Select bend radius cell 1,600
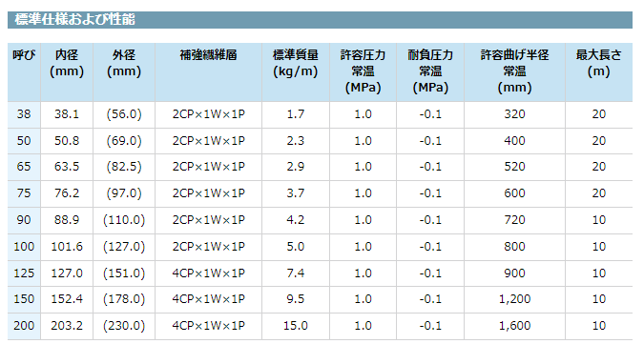 coord(514,326)
